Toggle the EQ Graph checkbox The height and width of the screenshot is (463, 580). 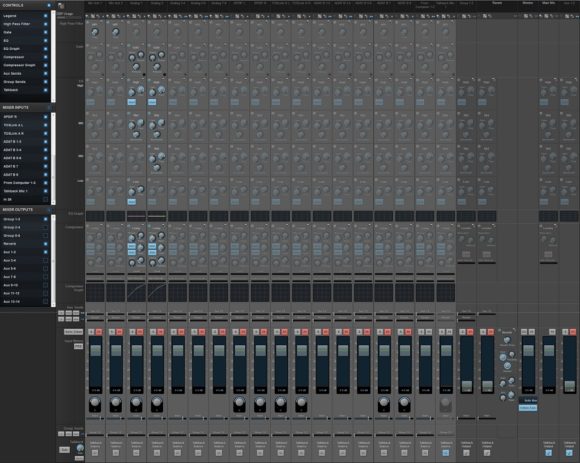point(45,49)
